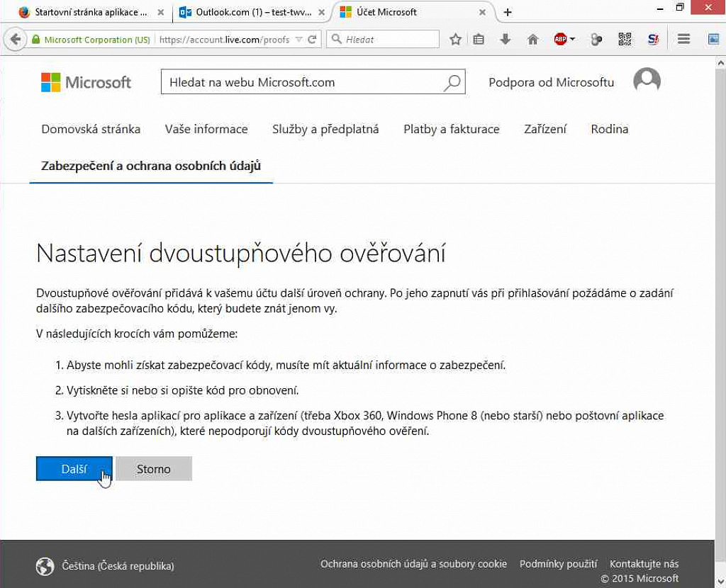Close the Startovní stránka tab

click(161, 13)
